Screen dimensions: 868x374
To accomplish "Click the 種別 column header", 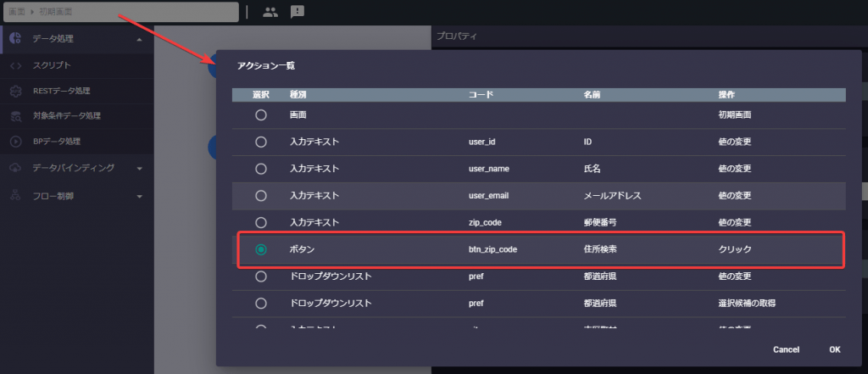I will click(x=298, y=95).
